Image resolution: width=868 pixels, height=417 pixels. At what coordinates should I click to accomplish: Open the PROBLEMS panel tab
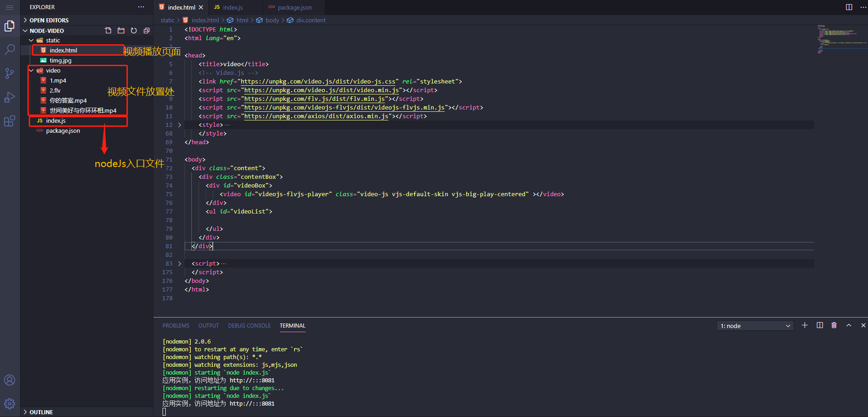(x=176, y=326)
